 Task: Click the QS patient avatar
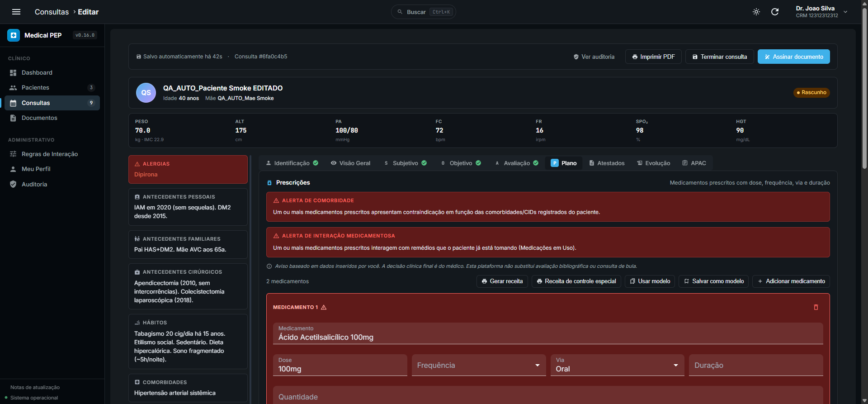tap(146, 93)
